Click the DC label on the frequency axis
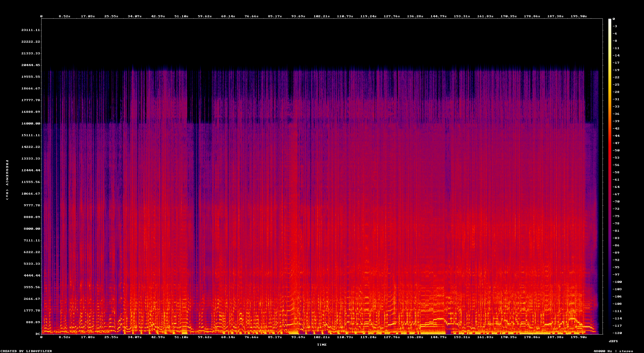The image size is (644, 353). 38,334
